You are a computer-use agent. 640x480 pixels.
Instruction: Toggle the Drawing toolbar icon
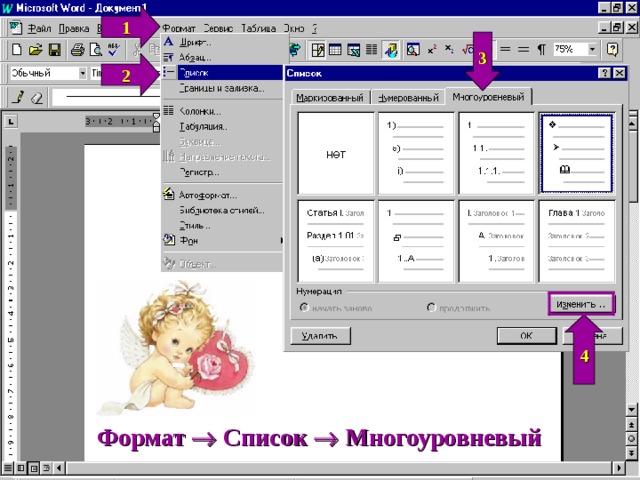[391, 50]
